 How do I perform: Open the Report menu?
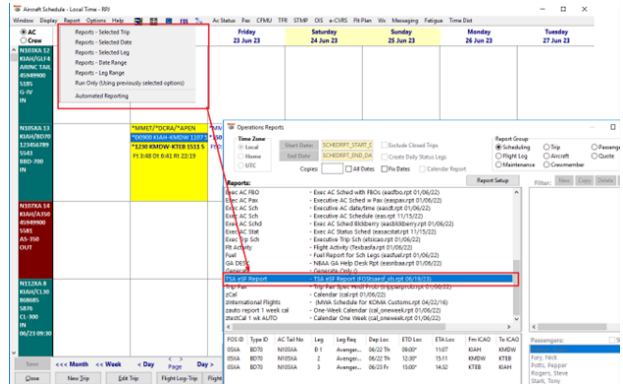(x=72, y=21)
